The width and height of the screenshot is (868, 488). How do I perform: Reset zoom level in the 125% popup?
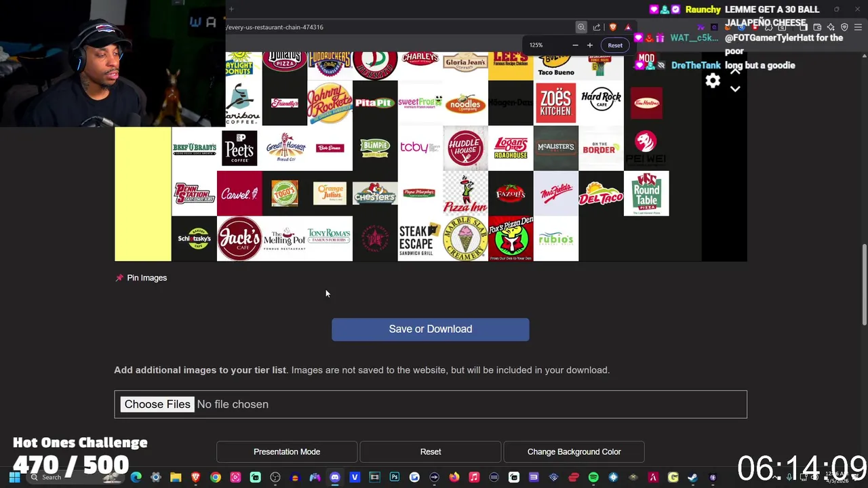pos(615,45)
